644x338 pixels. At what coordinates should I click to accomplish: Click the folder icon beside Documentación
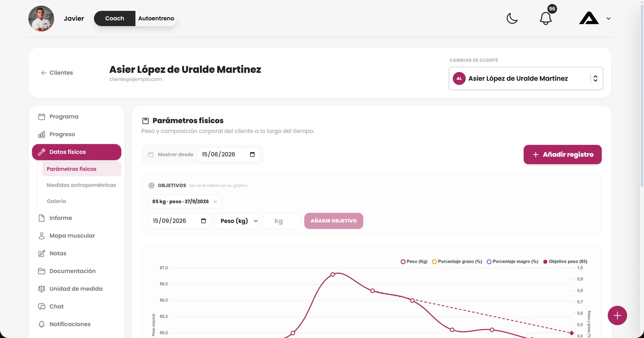point(42,271)
